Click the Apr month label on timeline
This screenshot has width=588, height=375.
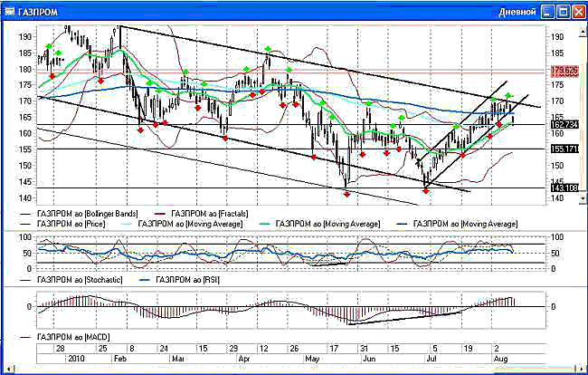[244, 359]
